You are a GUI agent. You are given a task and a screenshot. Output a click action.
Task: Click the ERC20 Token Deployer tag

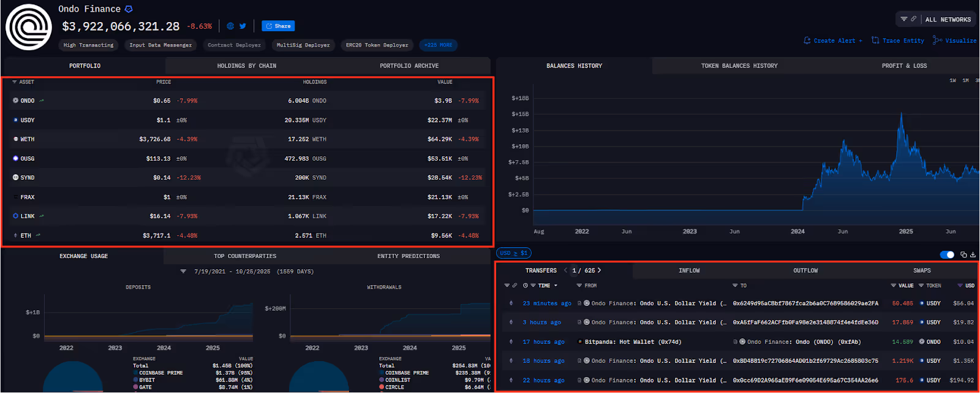point(377,45)
